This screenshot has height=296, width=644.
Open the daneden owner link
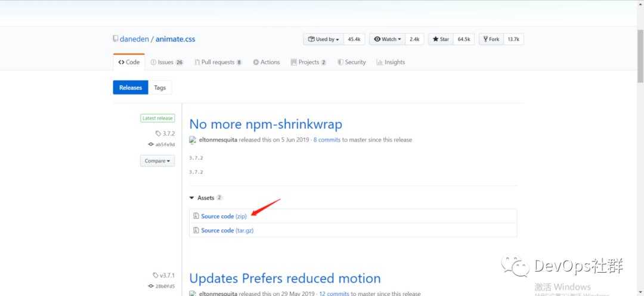tap(134, 39)
